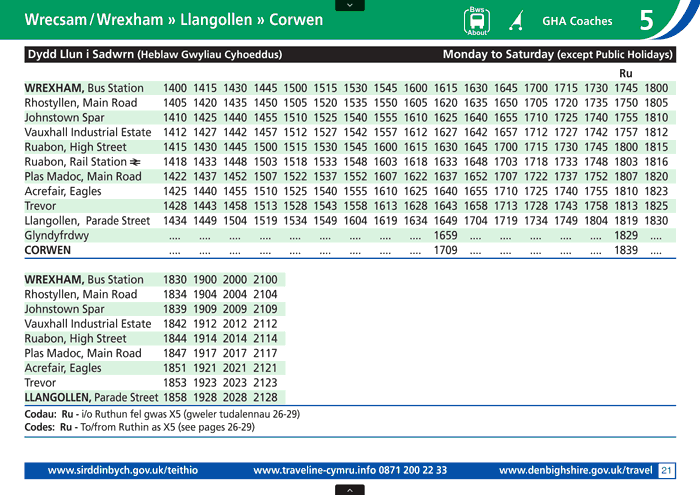Click Ruabon Rail Station time 1816

[x=656, y=162]
